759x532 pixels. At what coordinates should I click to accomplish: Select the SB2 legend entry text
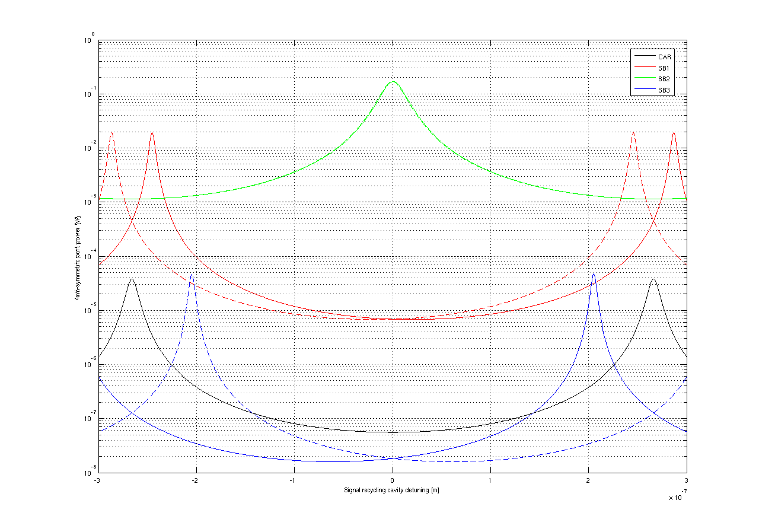(x=664, y=79)
